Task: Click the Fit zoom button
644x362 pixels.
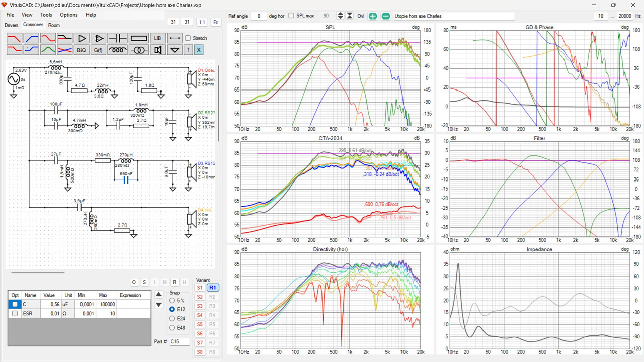Action: click(x=216, y=22)
